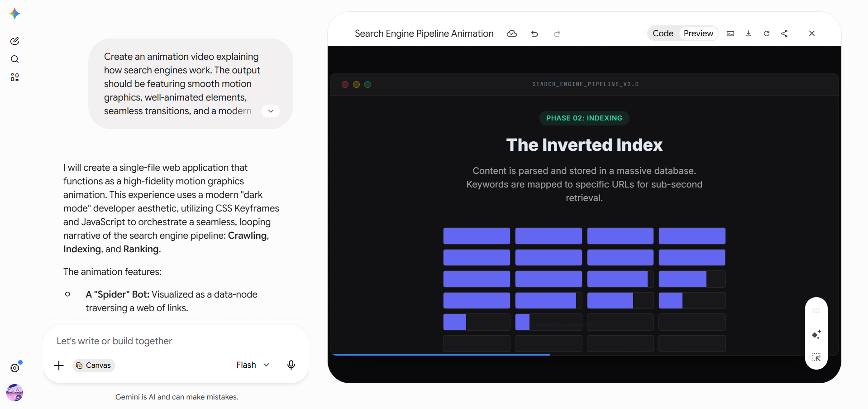Viewport: 868px width, 409px height.
Task: Click the cloud save status icon
Action: point(512,34)
